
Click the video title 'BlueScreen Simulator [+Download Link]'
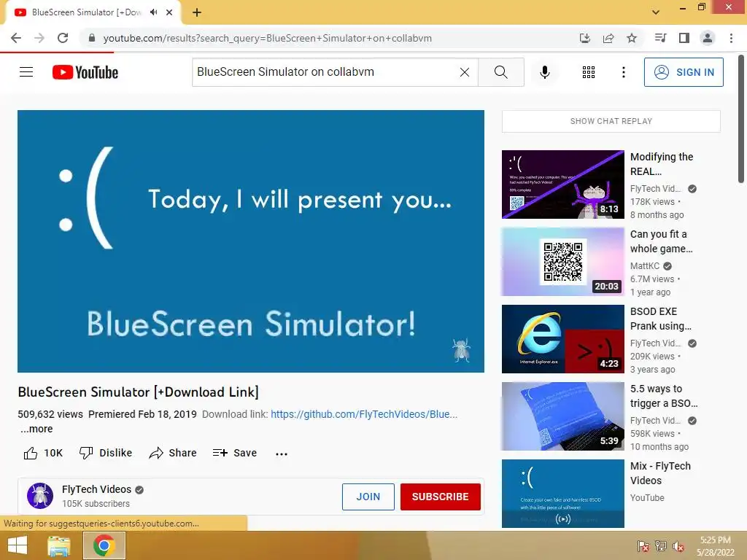(138, 392)
